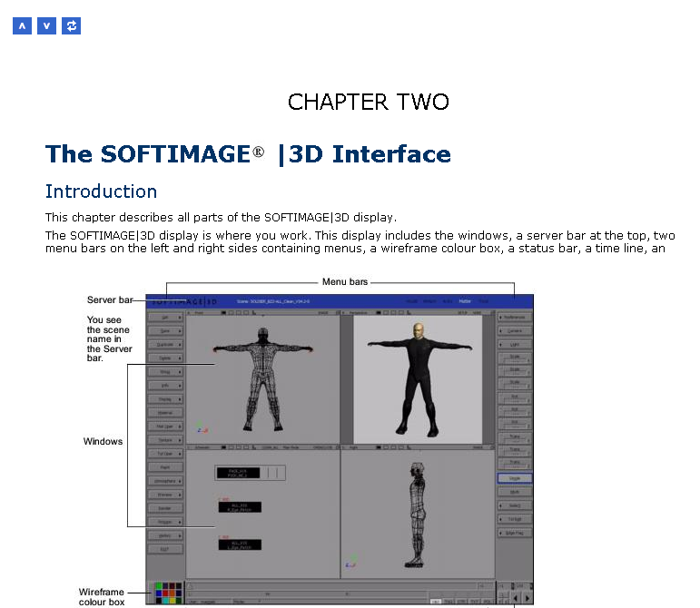700x608 pixels.
Task: Switch to the Matter module
Action: coord(465,301)
